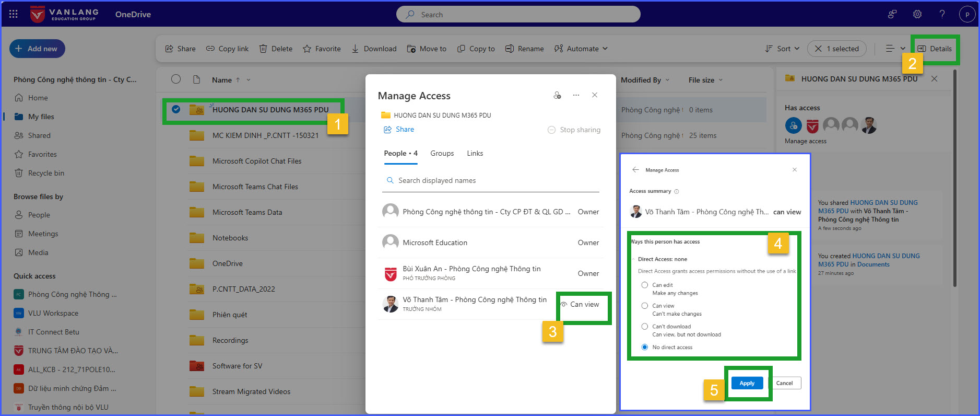Open the view options list dropdown
The image size is (980, 416).
[x=895, y=49]
